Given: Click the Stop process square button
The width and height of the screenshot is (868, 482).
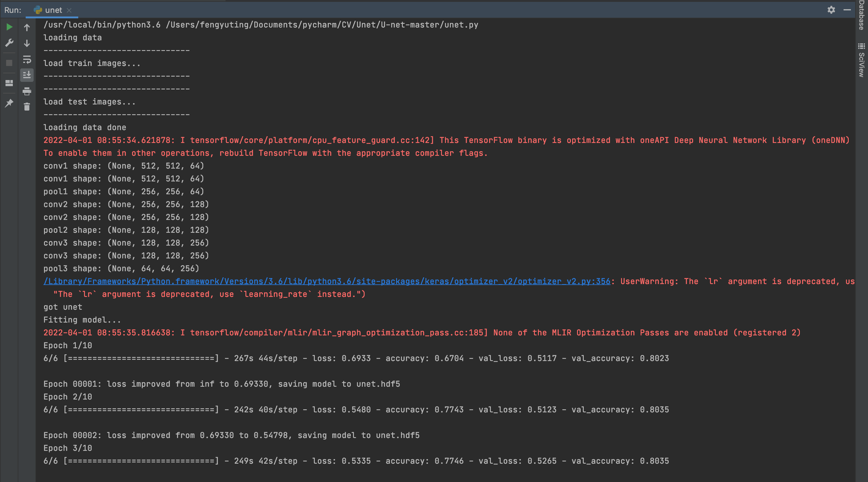Looking at the screenshot, I should click(x=9, y=63).
